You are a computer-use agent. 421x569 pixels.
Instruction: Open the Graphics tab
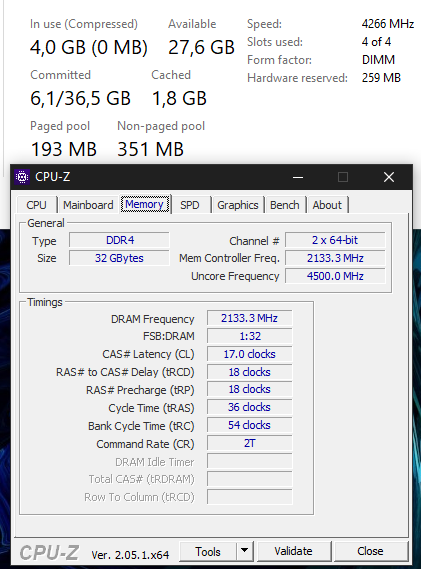[x=238, y=205]
